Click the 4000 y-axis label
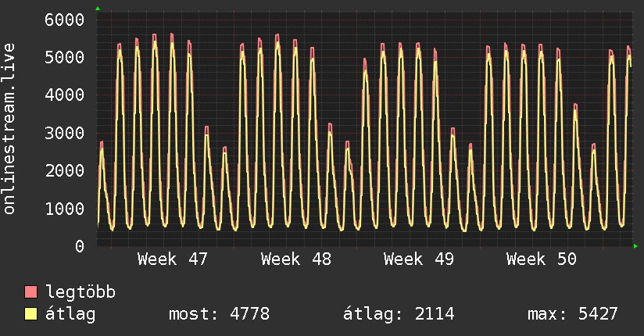 point(64,95)
